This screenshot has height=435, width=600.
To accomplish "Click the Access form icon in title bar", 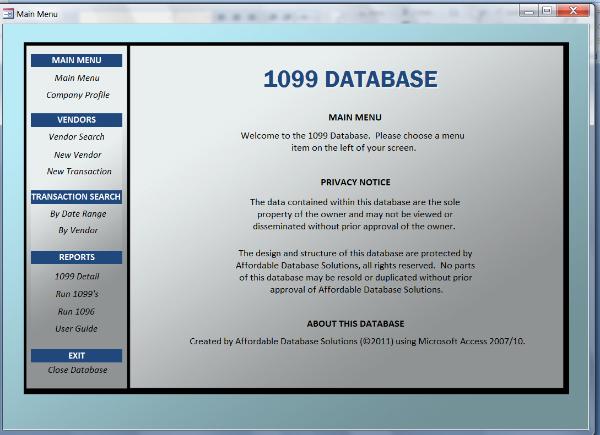I will tap(9, 15).
